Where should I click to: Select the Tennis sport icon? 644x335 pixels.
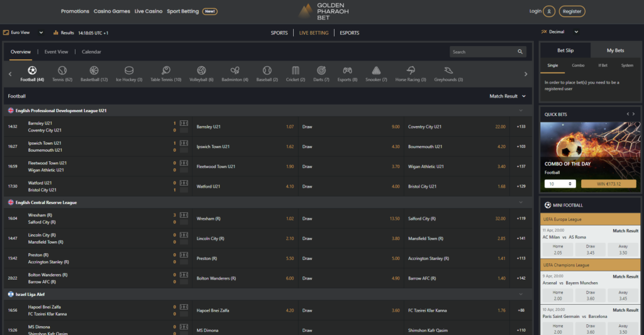tap(62, 71)
